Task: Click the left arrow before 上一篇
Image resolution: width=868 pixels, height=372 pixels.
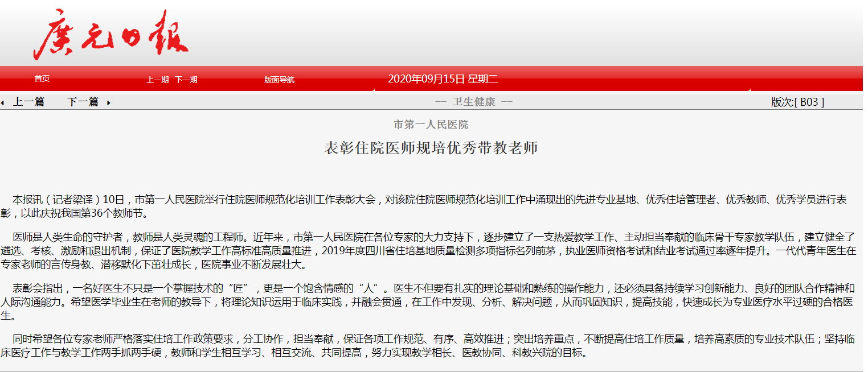Action: tap(3, 103)
